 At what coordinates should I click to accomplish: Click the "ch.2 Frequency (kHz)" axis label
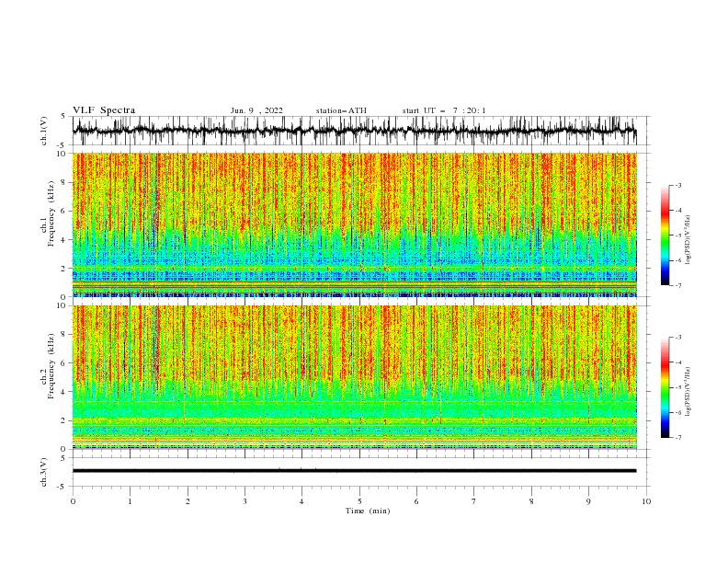(x=48, y=366)
